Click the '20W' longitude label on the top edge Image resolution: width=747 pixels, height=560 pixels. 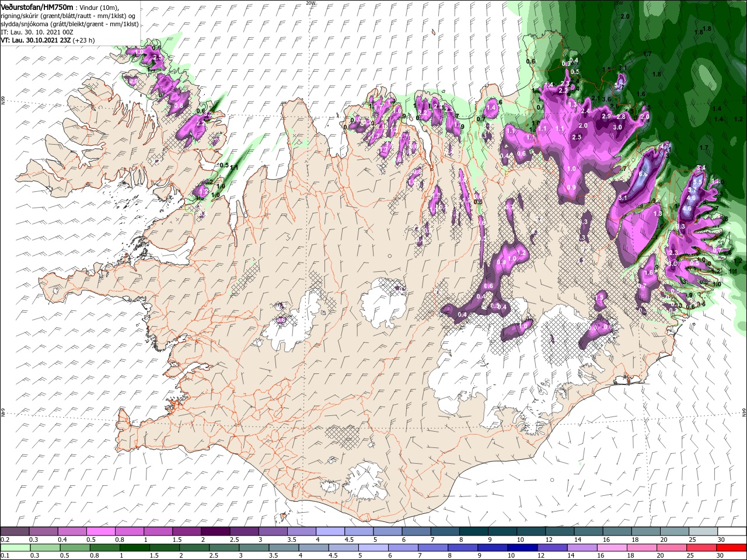(x=310, y=3)
